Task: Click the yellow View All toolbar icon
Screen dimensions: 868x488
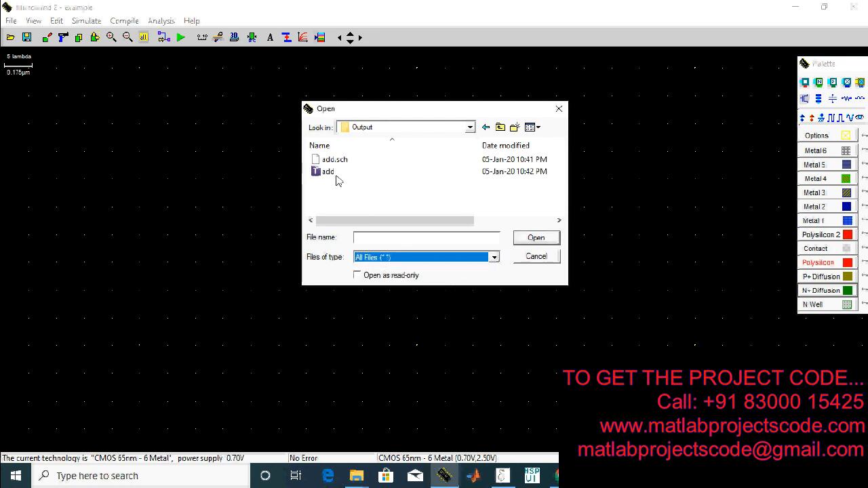Action: pos(144,38)
